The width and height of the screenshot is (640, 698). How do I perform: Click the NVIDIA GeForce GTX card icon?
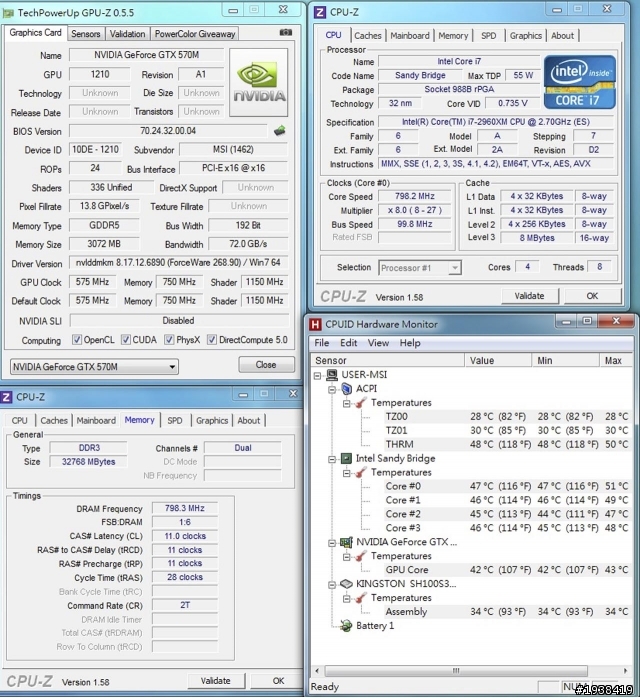(346, 542)
